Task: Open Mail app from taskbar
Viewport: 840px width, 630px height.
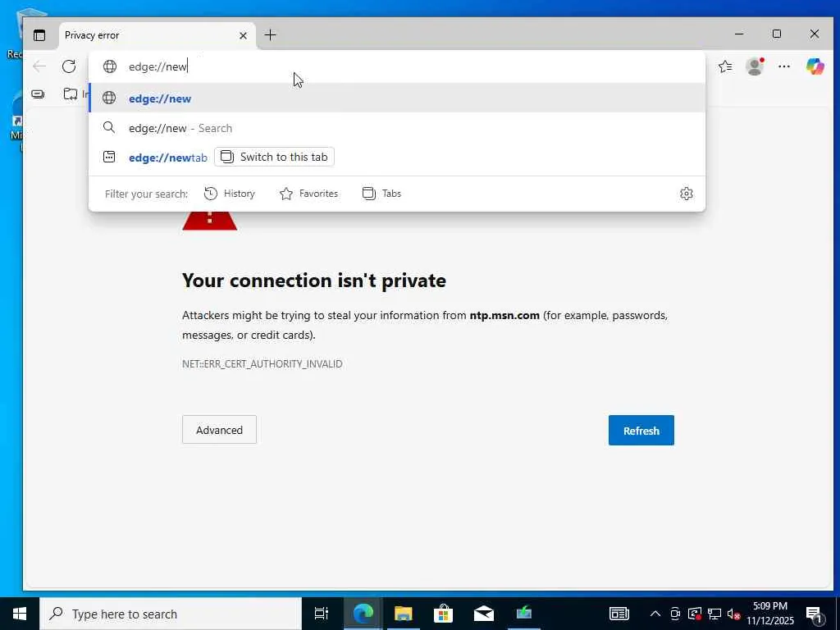Action: (x=484, y=614)
